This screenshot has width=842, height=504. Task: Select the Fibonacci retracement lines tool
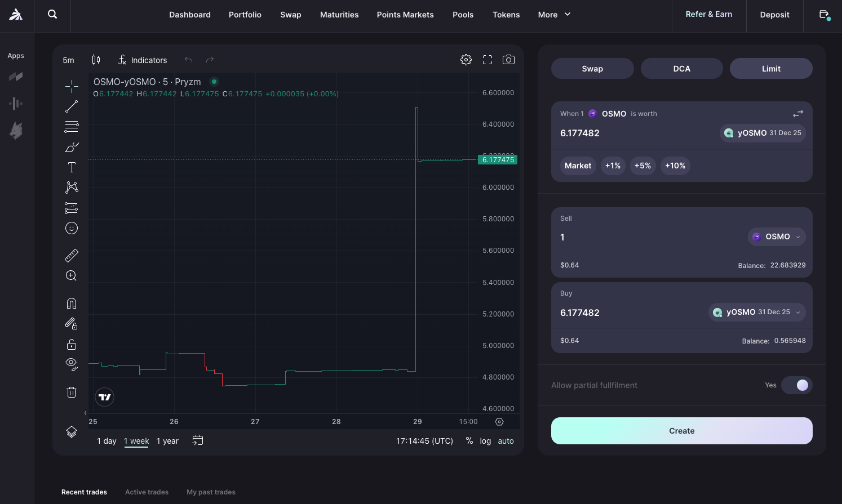click(x=72, y=127)
